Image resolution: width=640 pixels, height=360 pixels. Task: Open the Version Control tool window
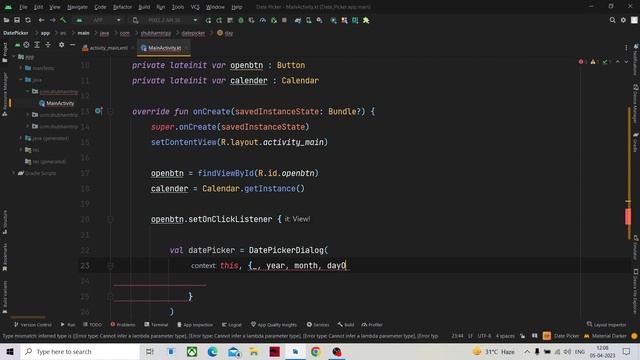point(33,324)
